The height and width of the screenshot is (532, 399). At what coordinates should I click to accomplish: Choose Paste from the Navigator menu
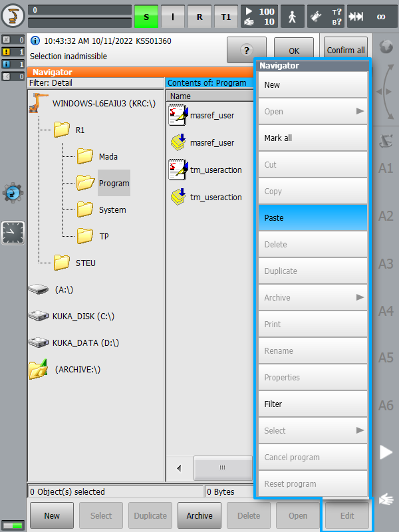click(x=313, y=217)
